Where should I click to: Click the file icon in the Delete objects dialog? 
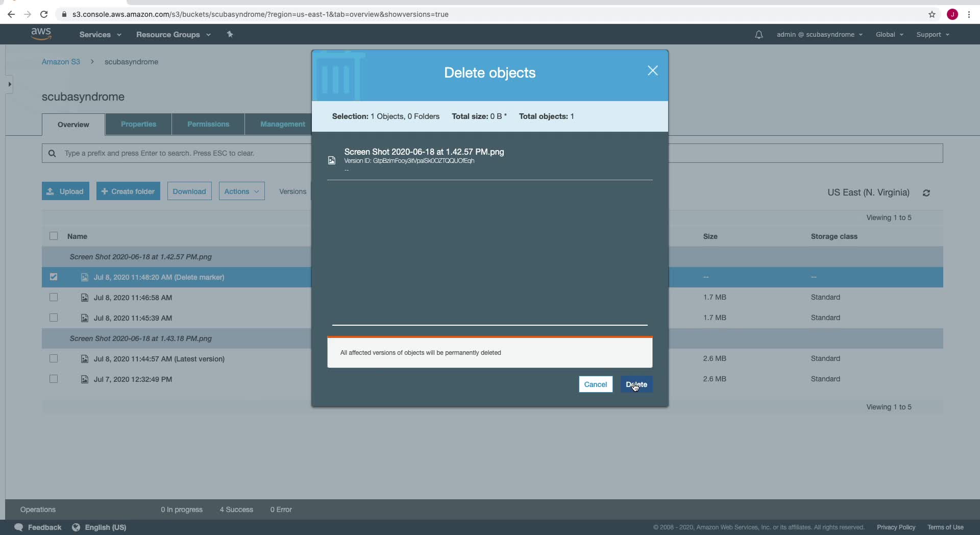pyautogui.click(x=332, y=160)
